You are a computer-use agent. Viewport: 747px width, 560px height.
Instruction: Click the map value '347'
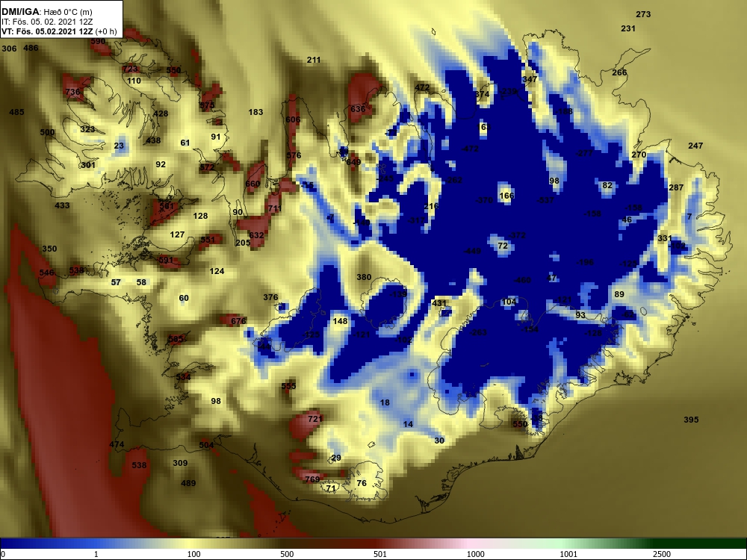[x=530, y=79]
